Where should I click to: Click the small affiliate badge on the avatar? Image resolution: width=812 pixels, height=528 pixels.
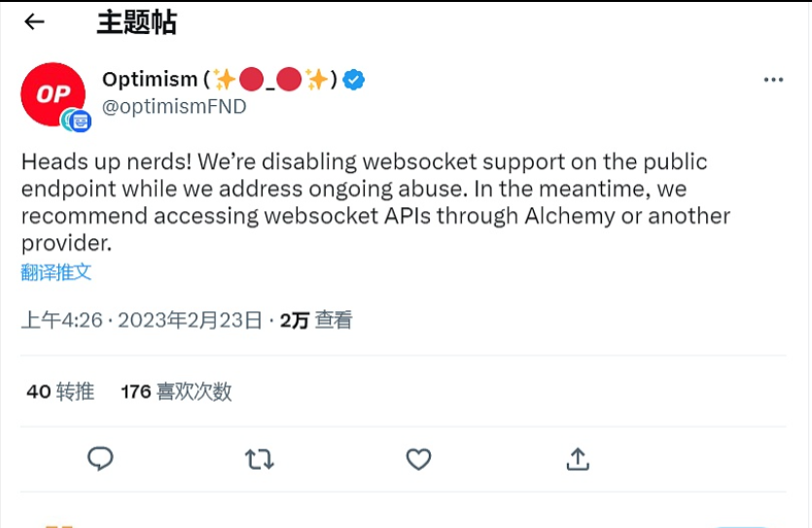[x=78, y=121]
